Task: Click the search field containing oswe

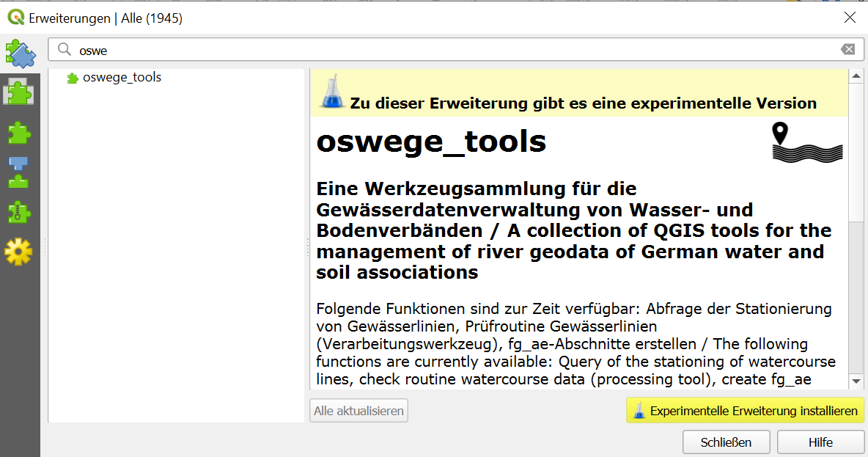Action: click(456, 50)
